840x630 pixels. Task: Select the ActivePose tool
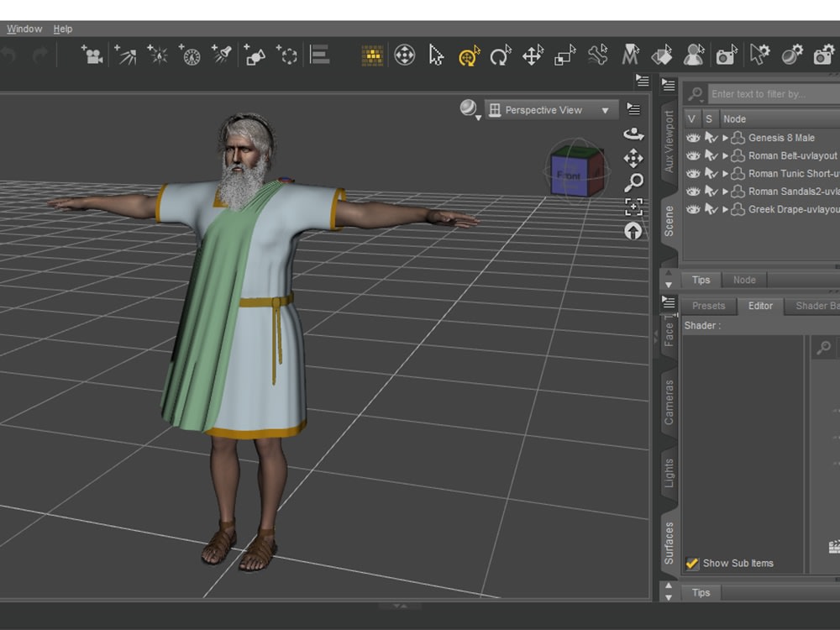tap(631, 55)
